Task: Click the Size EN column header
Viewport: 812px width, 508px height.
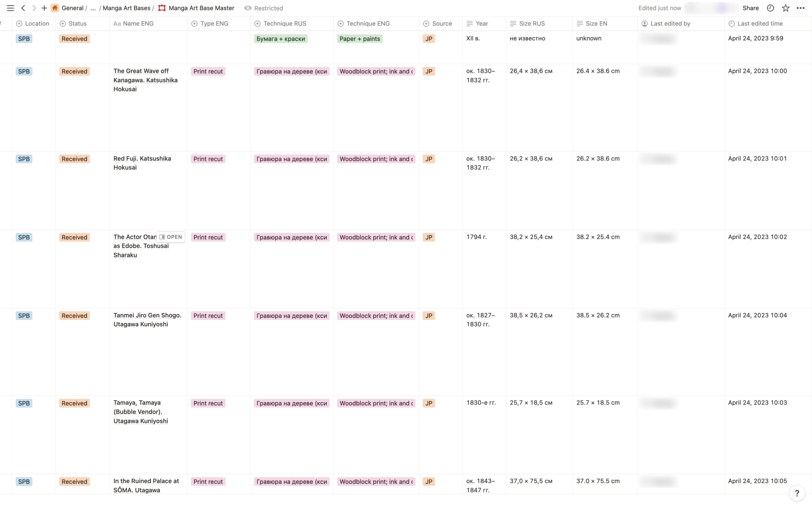Action: pos(605,24)
